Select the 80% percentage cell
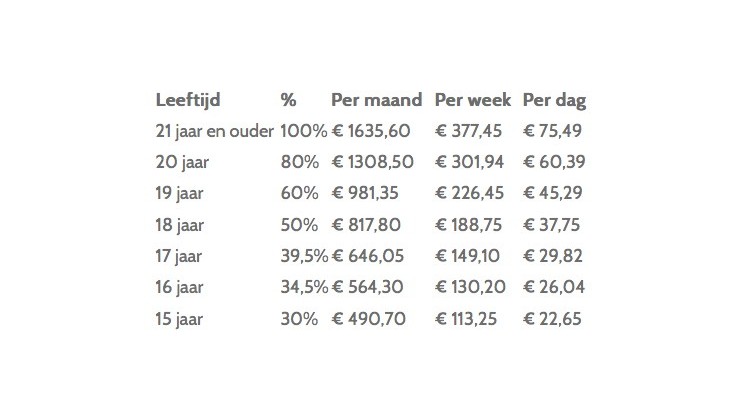747x420 pixels. [300, 162]
